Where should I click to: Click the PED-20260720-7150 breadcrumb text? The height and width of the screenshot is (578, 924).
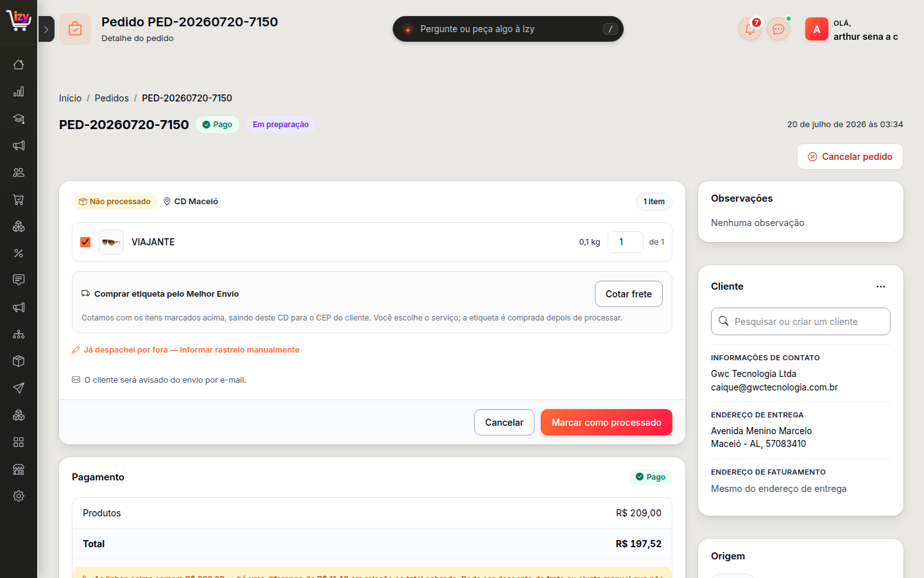pyautogui.click(x=187, y=98)
